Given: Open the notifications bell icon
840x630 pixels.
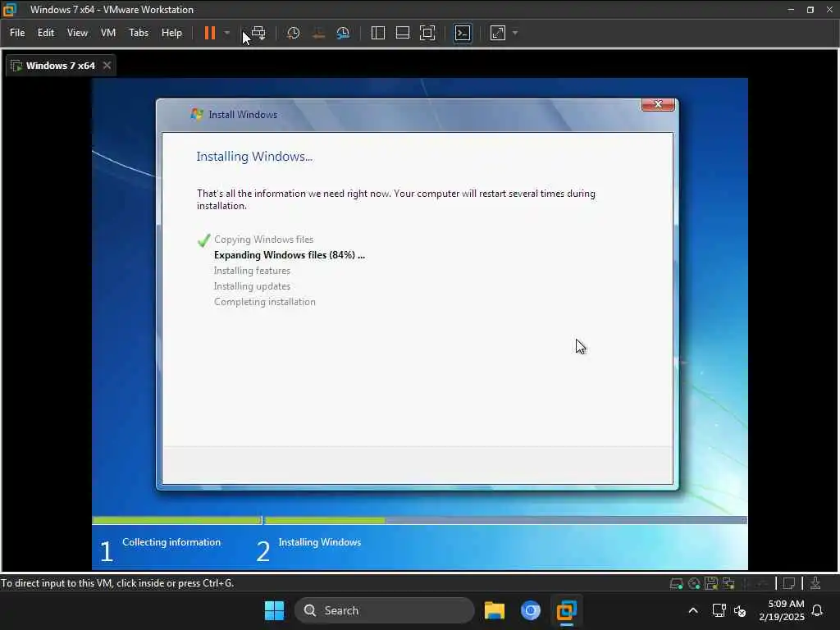Looking at the screenshot, I should [x=817, y=610].
